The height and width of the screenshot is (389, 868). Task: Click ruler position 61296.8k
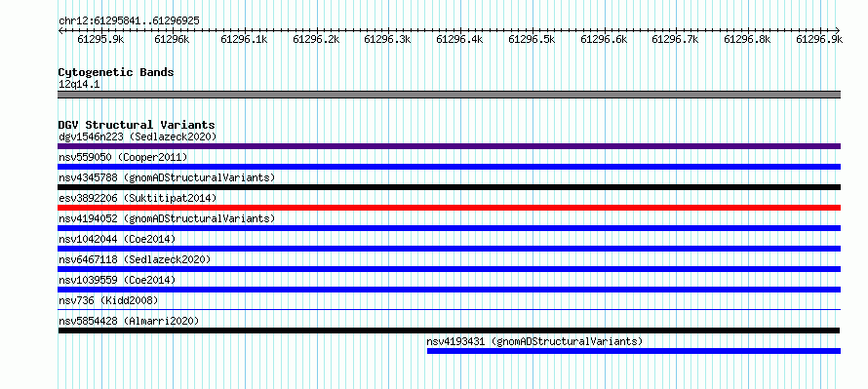point(748,39)
